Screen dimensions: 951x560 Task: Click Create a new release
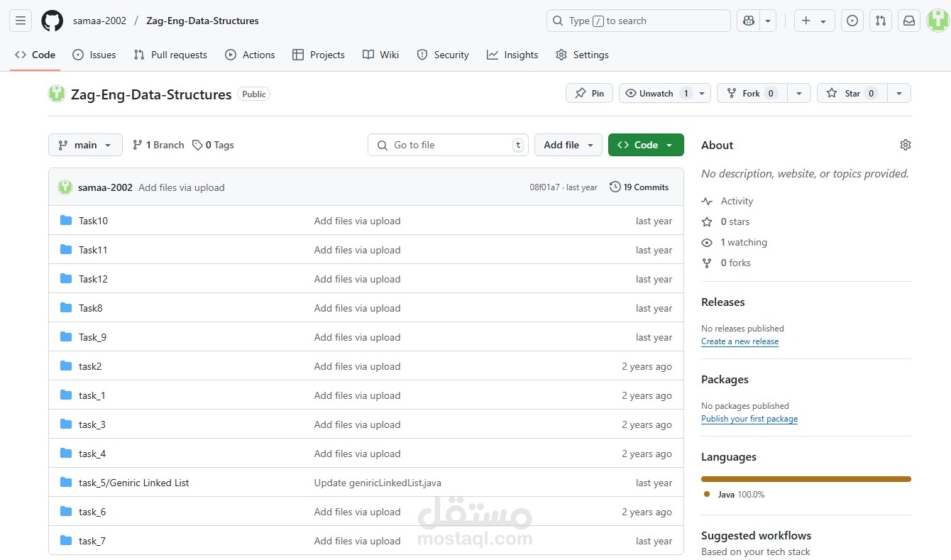tap(740, 341)
